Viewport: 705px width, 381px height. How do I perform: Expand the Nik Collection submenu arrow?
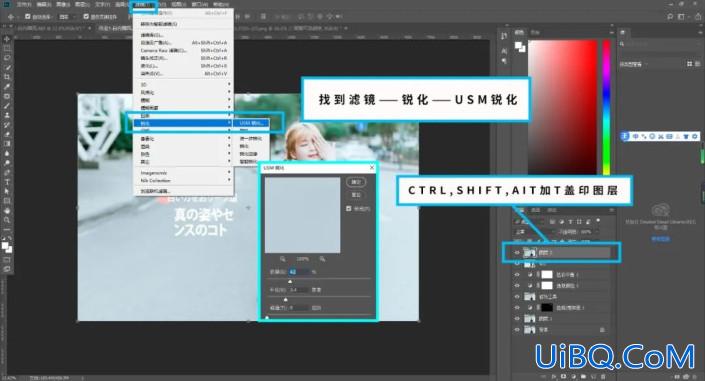(x=229, y=180)
